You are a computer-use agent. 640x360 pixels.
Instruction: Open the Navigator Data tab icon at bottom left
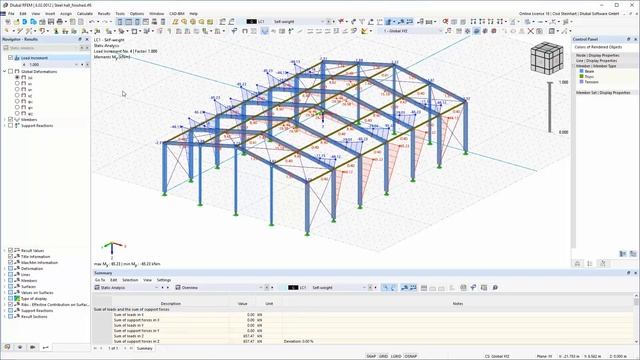click(7, 347)
